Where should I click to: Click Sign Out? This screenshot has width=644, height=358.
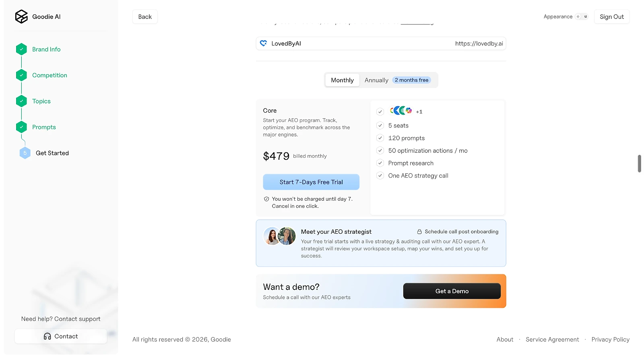pyautogui.click(x=612, y=16)
